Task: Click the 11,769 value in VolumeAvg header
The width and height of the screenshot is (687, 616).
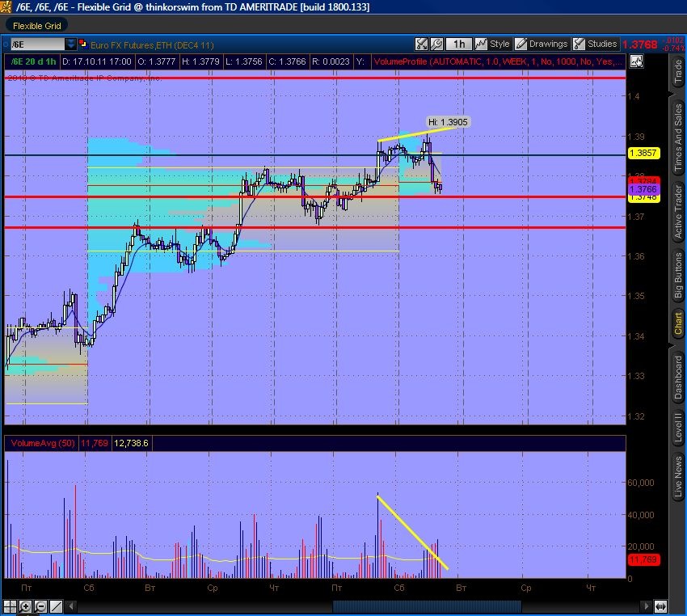Action: point(95,443)
